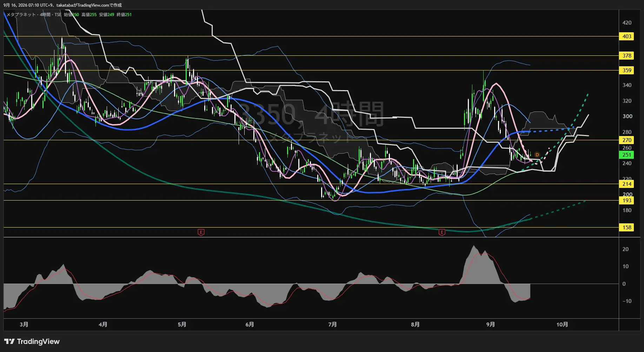
Task: Click the 7月 date axis label
Action: click(332, 325)
